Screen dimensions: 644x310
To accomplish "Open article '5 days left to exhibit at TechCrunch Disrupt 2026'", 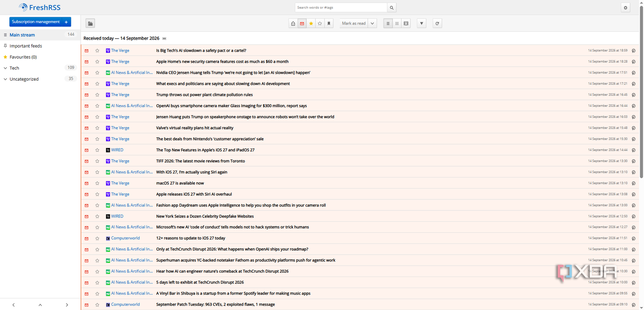I will pyautogui.click(x=200, y=283).
